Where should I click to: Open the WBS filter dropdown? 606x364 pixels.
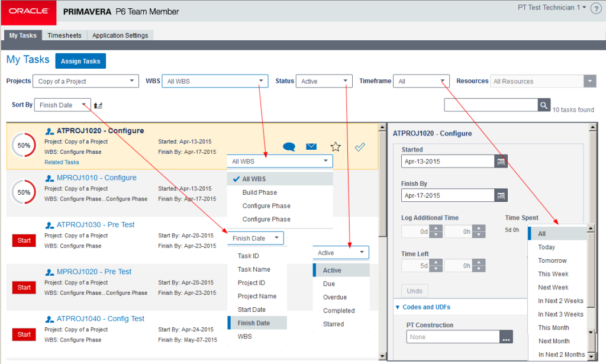point(215,81)
